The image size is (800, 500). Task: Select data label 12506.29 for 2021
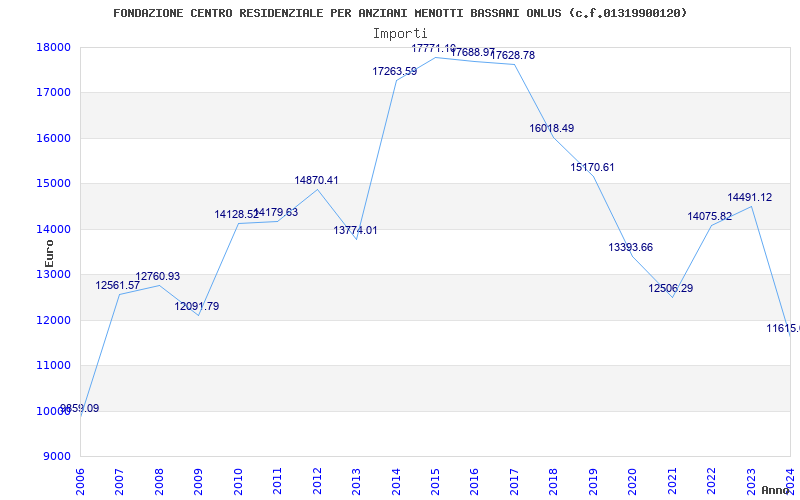(671, 289)
